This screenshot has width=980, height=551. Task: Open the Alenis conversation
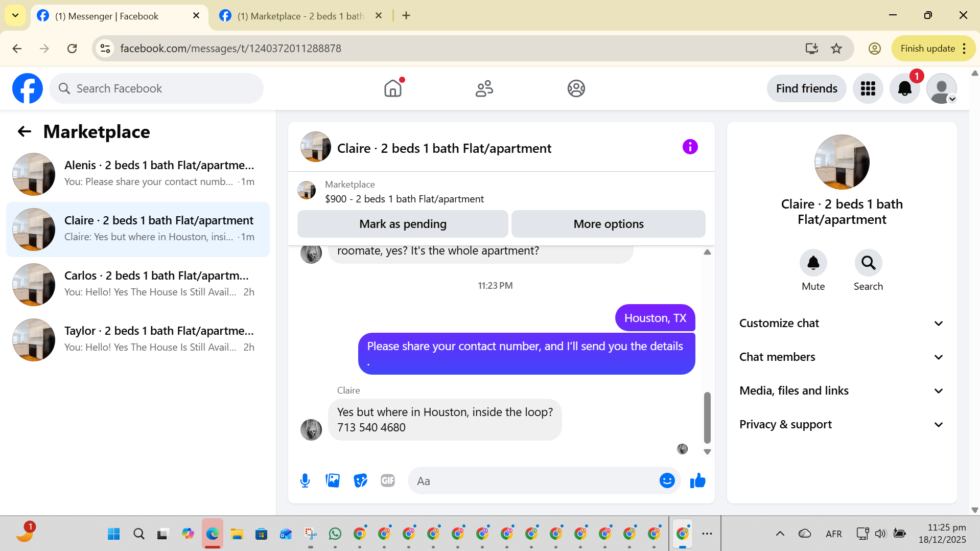[138, 174]
